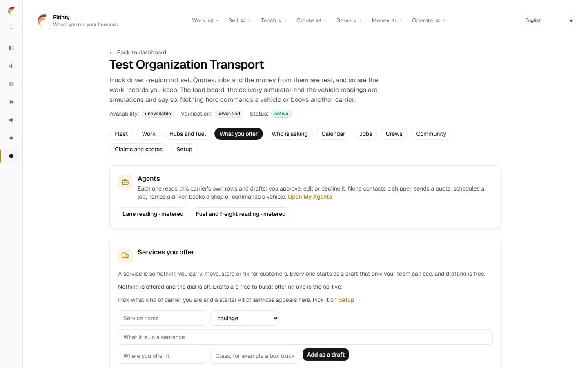
Task: Open the Who is asking tab
Action: pyautogui.click(x=290, y=134)
